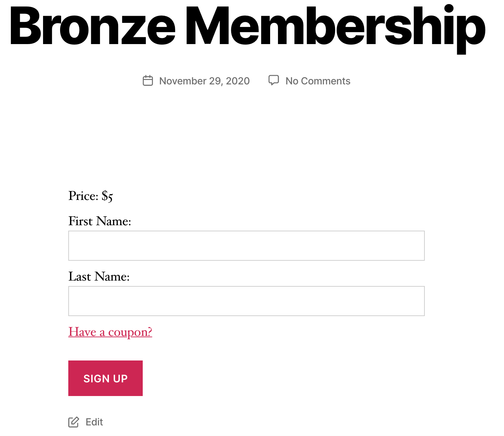Click the word Comments in post meta
This screenshot has height=436, width=504.
click(x=326, y=81)
